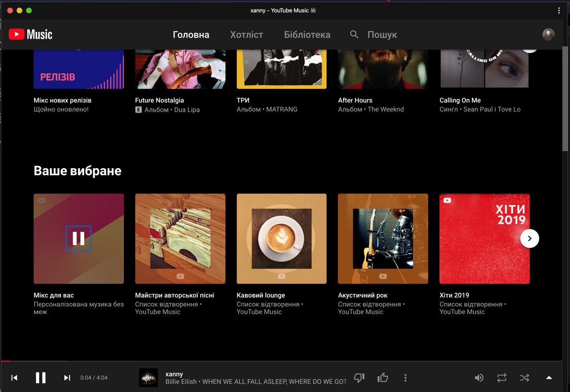Open the user profile avatar menu
Screen dimensions: 570x392
click(x=548, y=34)
